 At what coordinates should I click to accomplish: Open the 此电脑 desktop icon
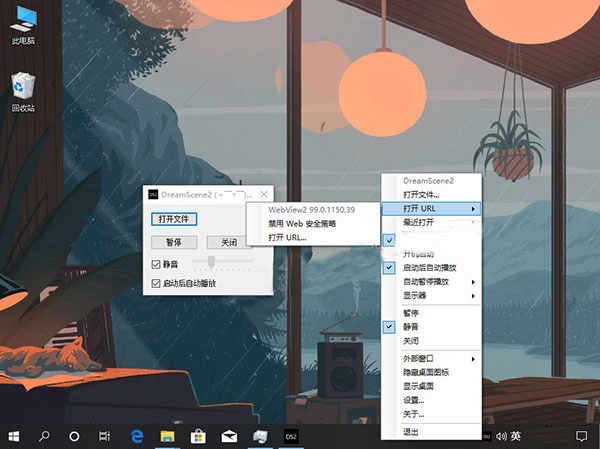pos(23,25)
